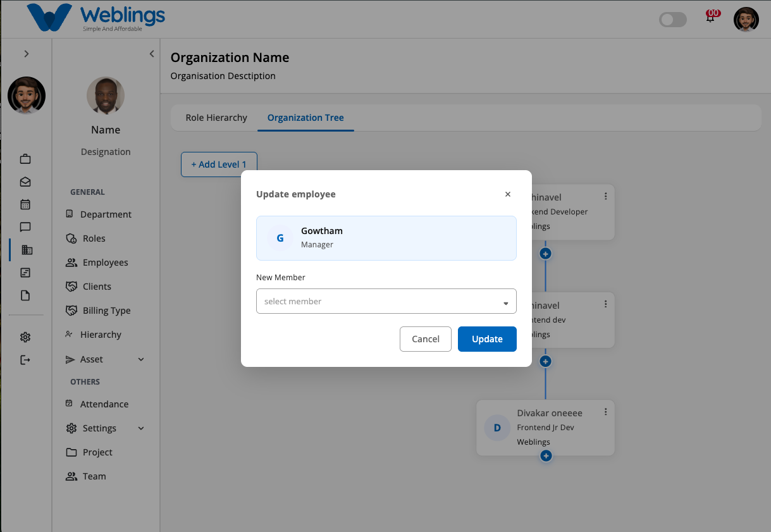Open the notification bell with red badge
Image resolution: width=771 pixels, height=532 pixels.
(711, 16)
